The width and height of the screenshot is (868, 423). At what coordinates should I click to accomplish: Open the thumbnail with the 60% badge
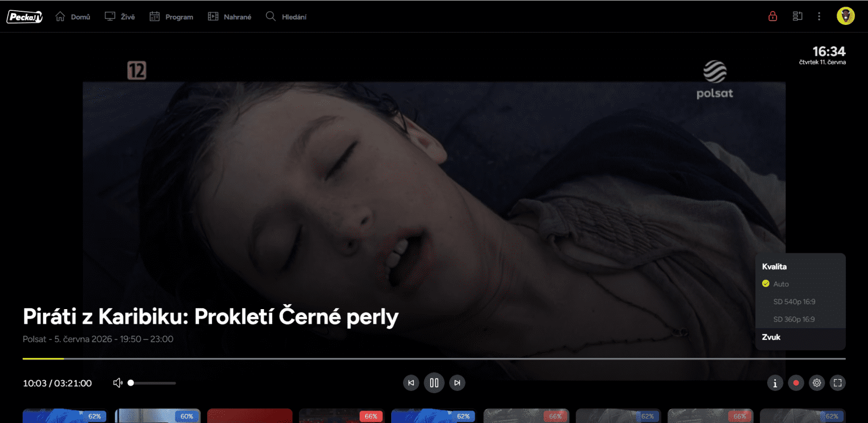(x=157, y=416)
